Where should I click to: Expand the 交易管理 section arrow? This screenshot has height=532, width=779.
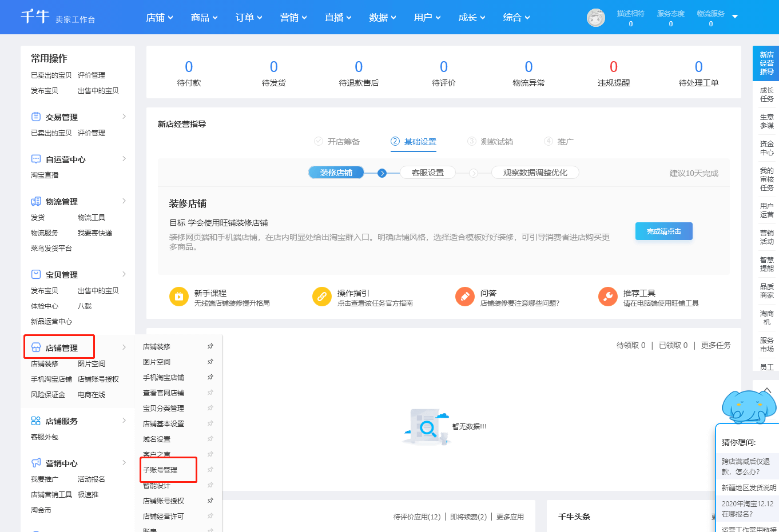tap(124, 116)
